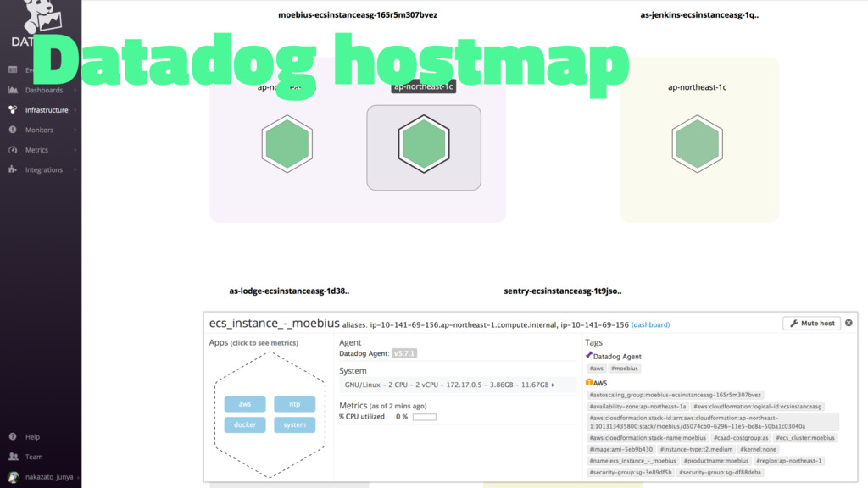The image size is (868, 488).
Task: Click the Infrastructure hexagons icon
Action: click(13, 109)
